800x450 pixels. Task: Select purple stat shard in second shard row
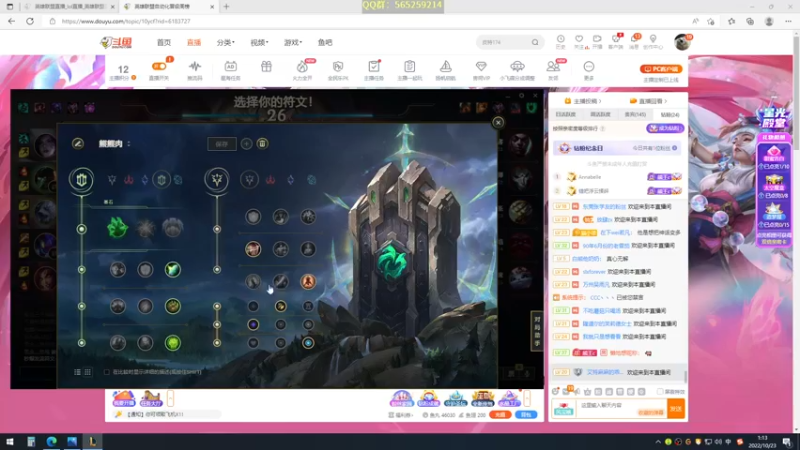[253, 324]
